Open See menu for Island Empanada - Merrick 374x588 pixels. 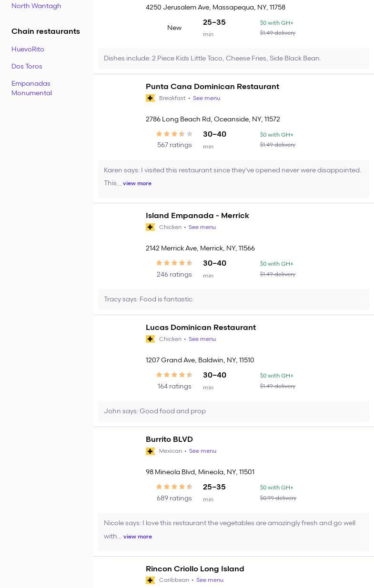click(202, 227)
